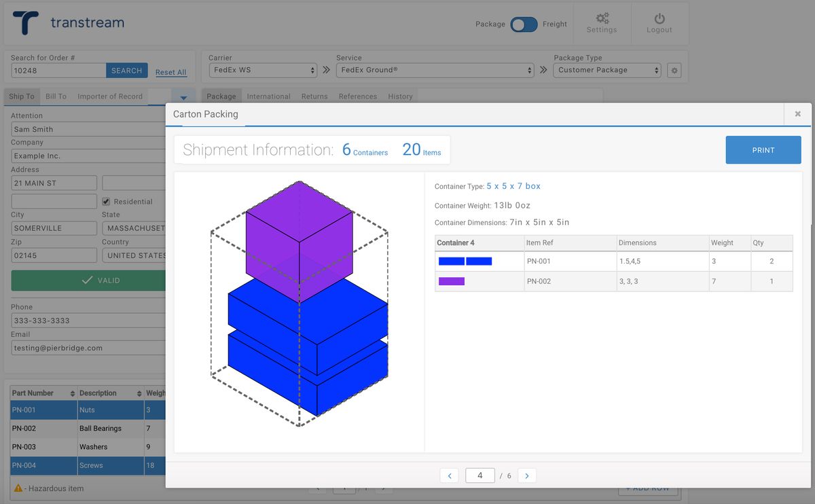The width and height of the screenshot is (815, 504).
Task: Click the 5 x 5 x 7 box link
Action: pos(513,186)
